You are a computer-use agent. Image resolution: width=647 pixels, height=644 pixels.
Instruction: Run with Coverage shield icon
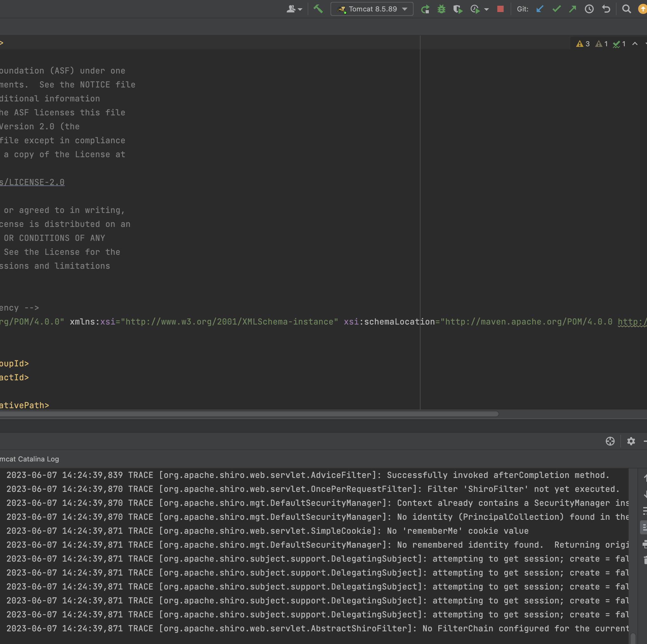pos(457,9)
